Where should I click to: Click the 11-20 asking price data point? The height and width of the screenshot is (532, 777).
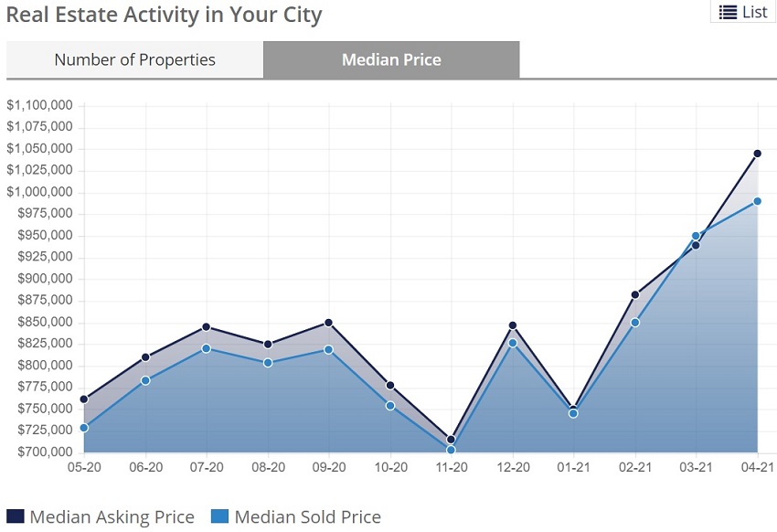[x=451, y=440]
